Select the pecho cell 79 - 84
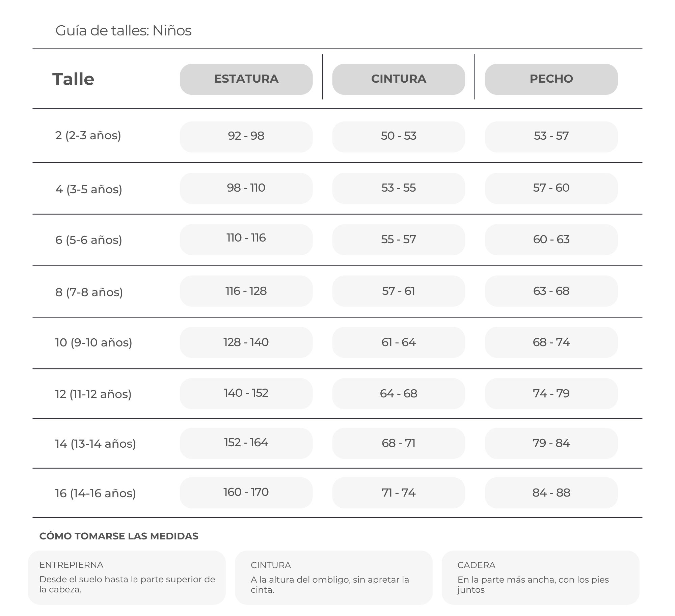Viewport: 675px width, 616px height. 551,443
